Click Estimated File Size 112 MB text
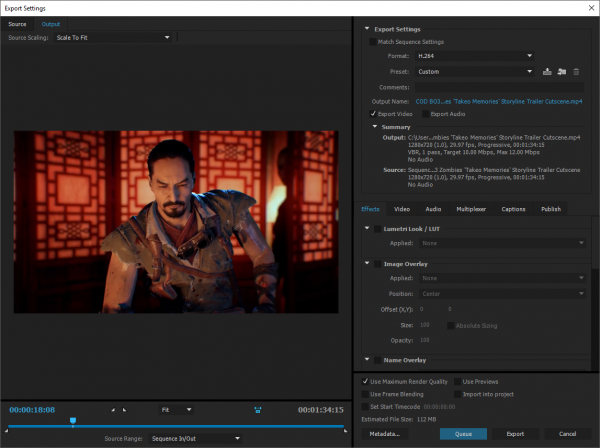Viewport: 600px width, 448px height. [x=399, y=419]
